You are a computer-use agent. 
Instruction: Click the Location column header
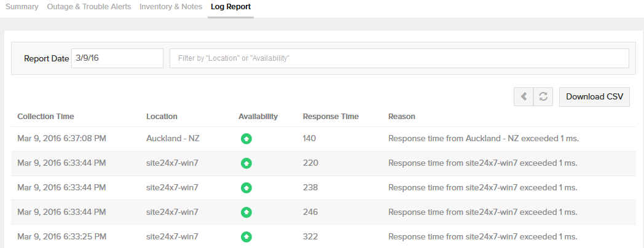162,117
